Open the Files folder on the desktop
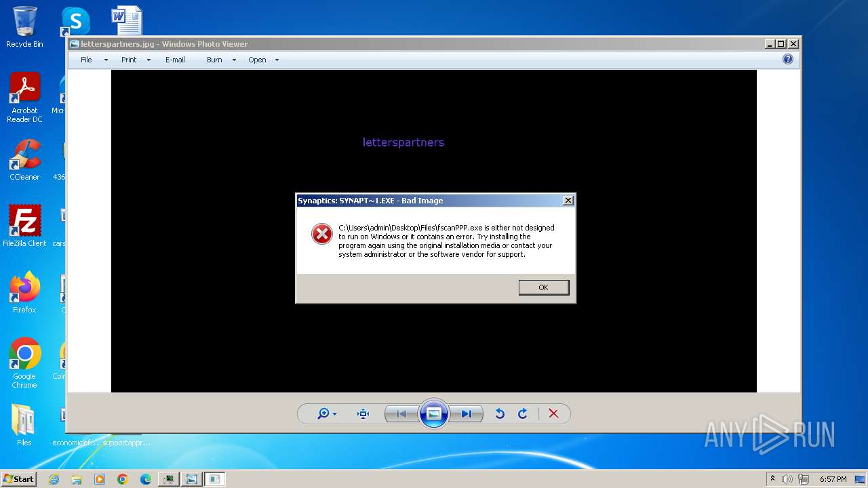868x488 pixels. point(24,425)
